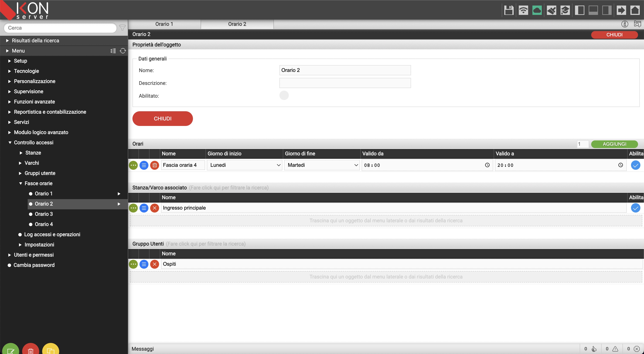Select Orario 3 in the tree

click(44, 214)
